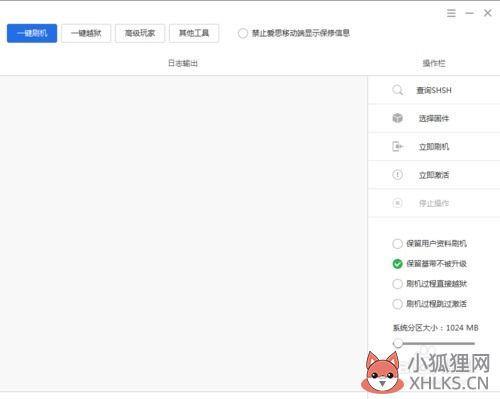
Task: Click the 查询SHSH label
Action: point(434,90)
